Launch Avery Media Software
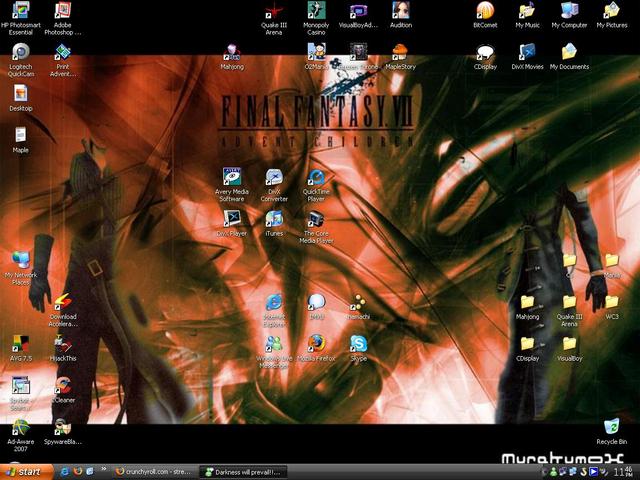This screenshot has width=640, height=480. (x=232, y=185)
